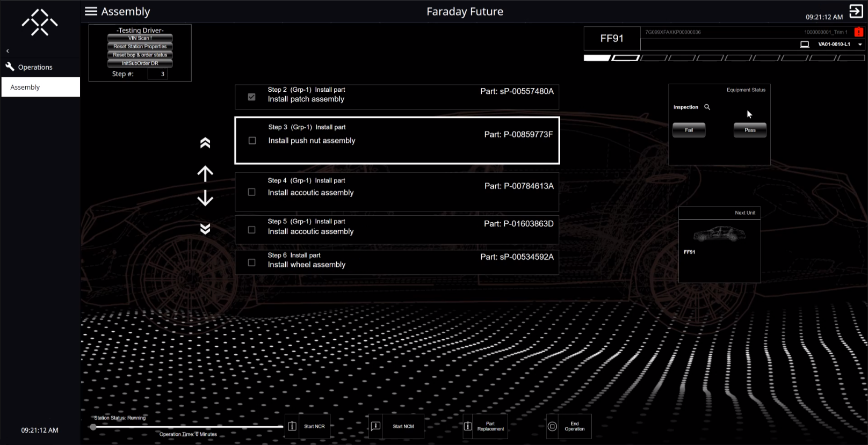
Task: Move down one step with down arrow
Action: tap(205, 199)
